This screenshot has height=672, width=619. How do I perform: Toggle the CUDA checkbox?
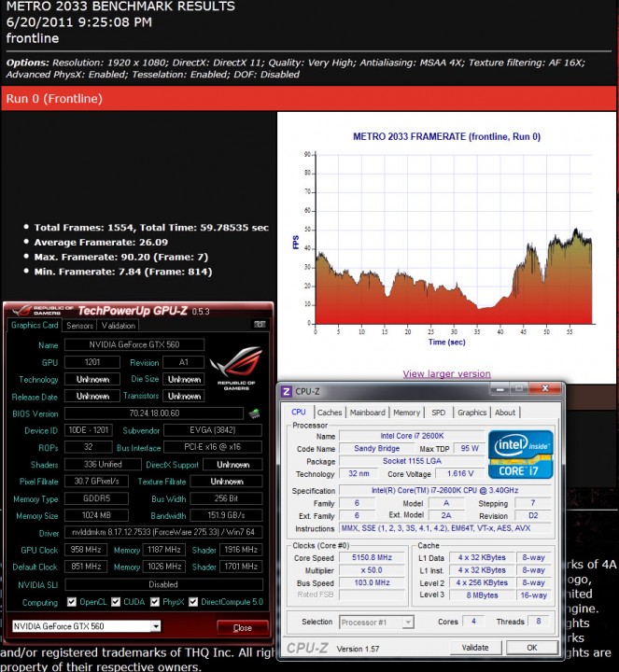tap(116, 602)
